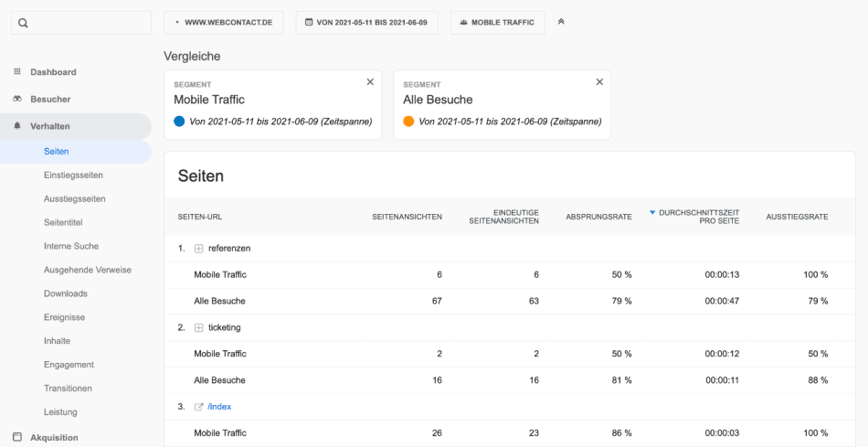Click /index Mobile Traffic pageviews 26
Image resolution: width=868 pixels, height=447 pixels.
pyautogui.click(x=437, y=433)
